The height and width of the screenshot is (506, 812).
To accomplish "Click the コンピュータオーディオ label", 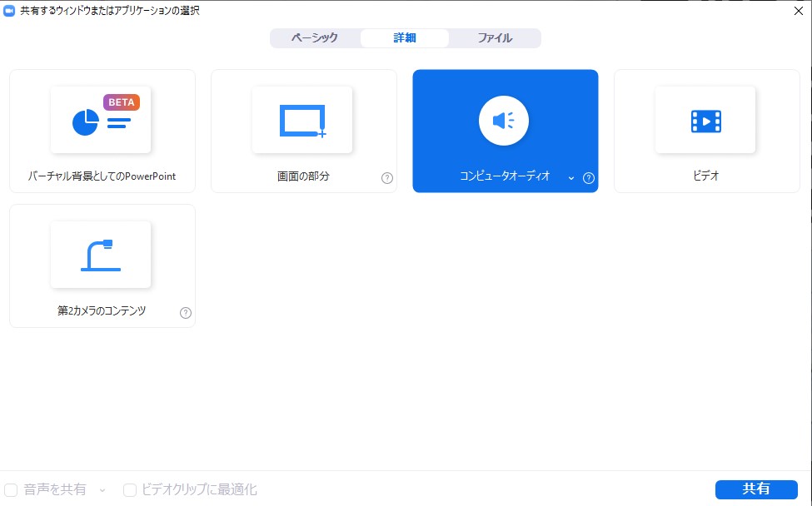I will coord(505,176).
